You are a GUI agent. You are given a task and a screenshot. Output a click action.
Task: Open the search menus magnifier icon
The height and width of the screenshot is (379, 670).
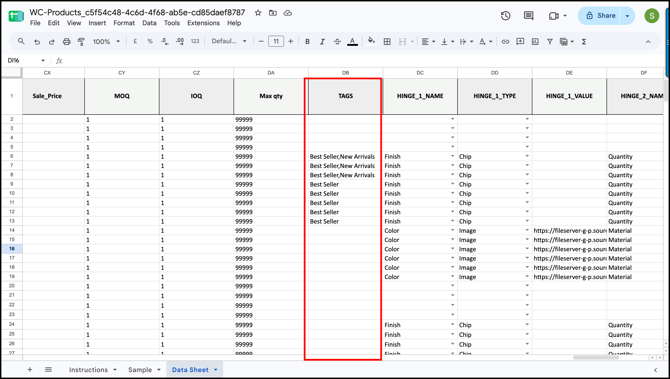click(21, 41)
